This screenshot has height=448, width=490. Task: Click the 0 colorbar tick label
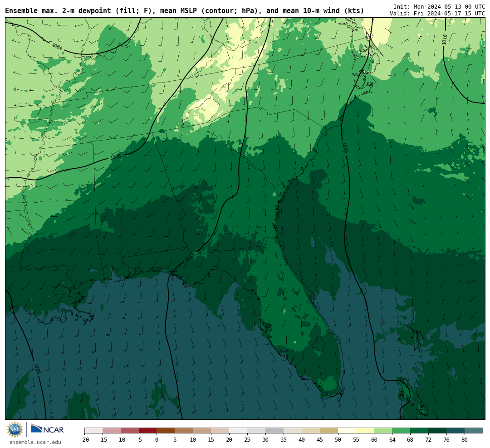pyautogui.click(x=157, y=440)
